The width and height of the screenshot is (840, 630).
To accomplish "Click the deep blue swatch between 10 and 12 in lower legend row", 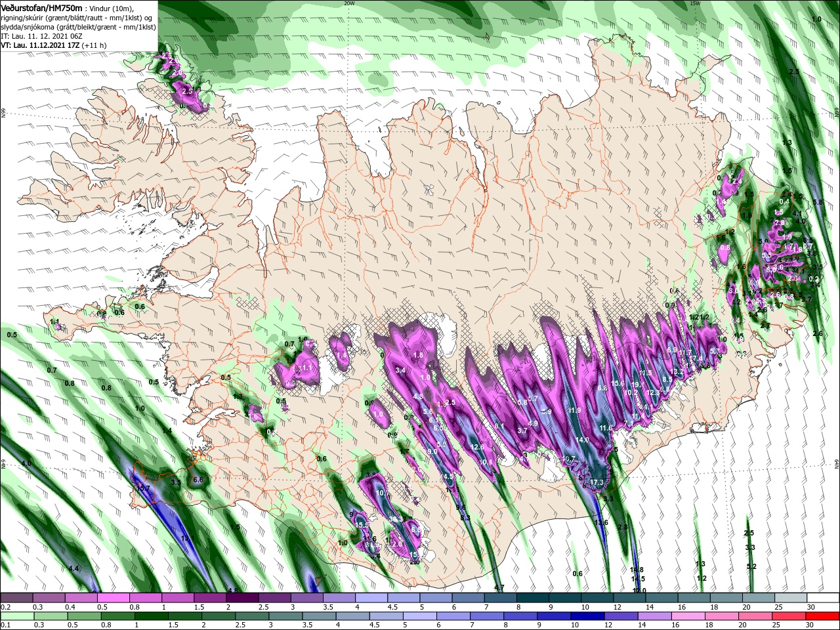I will 587,616.
